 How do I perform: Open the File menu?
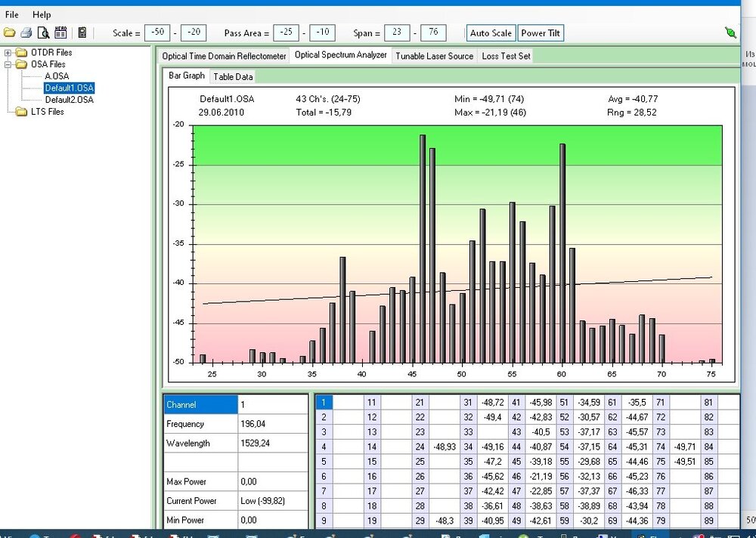[12, 14]
